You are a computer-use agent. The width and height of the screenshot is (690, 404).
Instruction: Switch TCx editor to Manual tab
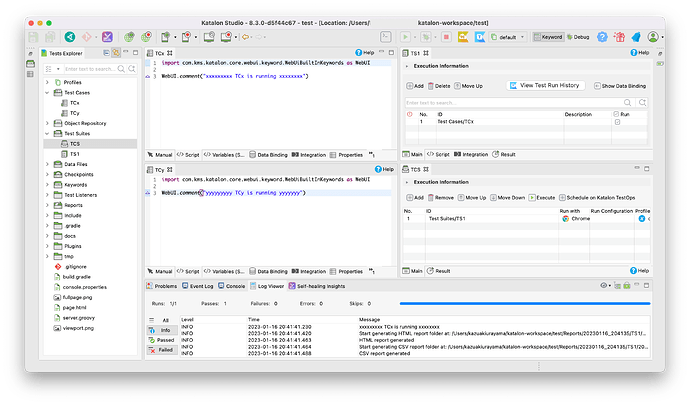click(x=160, y=155)
